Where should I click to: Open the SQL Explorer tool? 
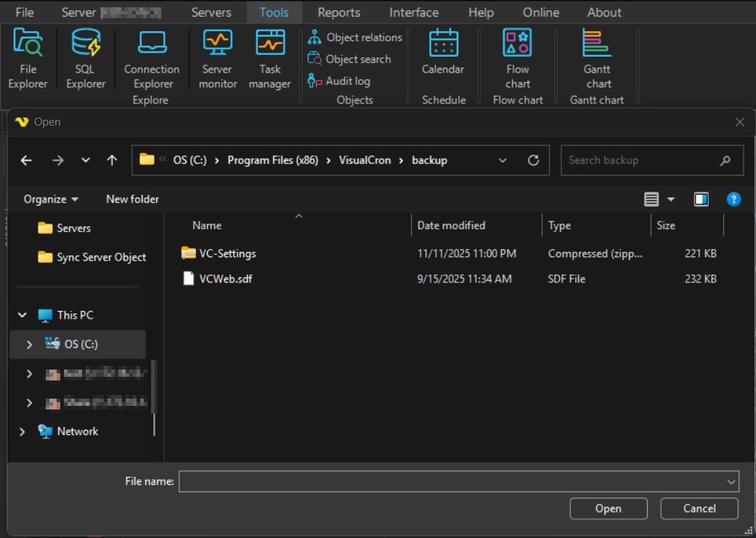pos(86,58)
